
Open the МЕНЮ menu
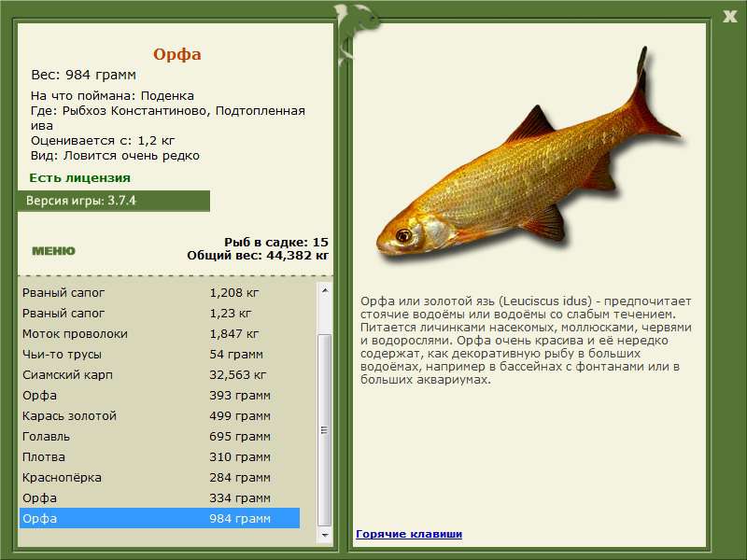click(53, 251)
